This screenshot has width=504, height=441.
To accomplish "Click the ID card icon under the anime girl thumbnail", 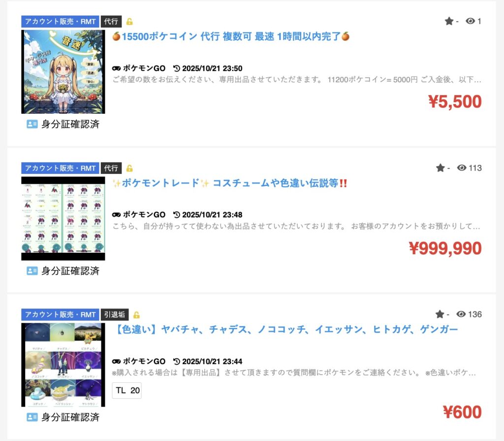I will pyautogui.click(x=32, y=124).
